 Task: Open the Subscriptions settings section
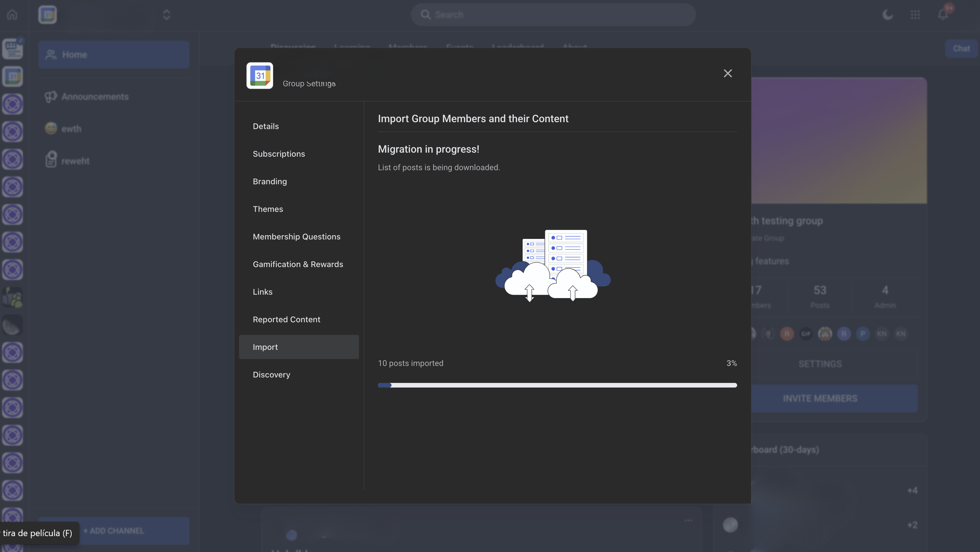tap(279, 154)
